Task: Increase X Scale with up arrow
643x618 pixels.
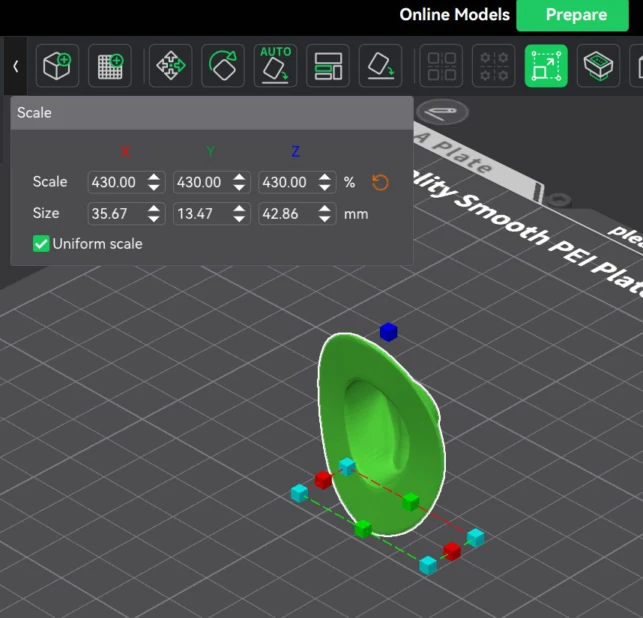Action: tap(154, 177)
